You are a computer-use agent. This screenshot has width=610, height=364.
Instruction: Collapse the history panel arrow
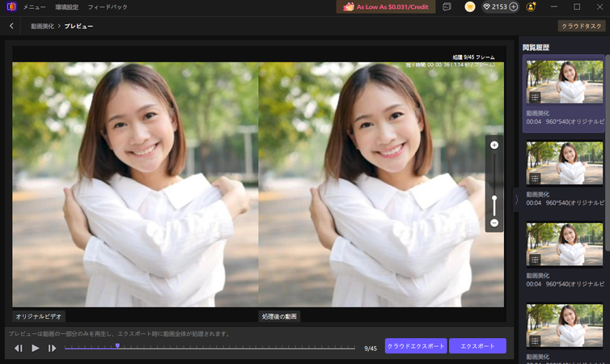[x=516, y=200]
